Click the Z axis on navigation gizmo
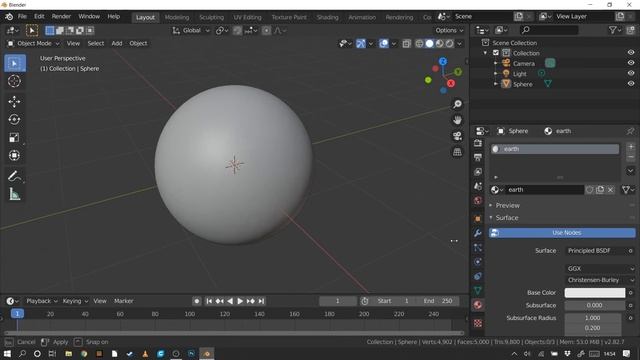The width and height of the screenshot is (640, 360). [x=443, y=61]
